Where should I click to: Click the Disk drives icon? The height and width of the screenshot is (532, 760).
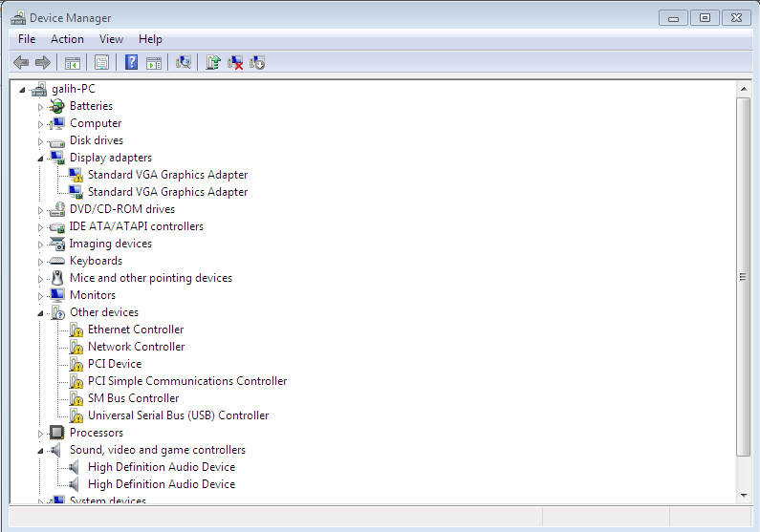[57, 141]
